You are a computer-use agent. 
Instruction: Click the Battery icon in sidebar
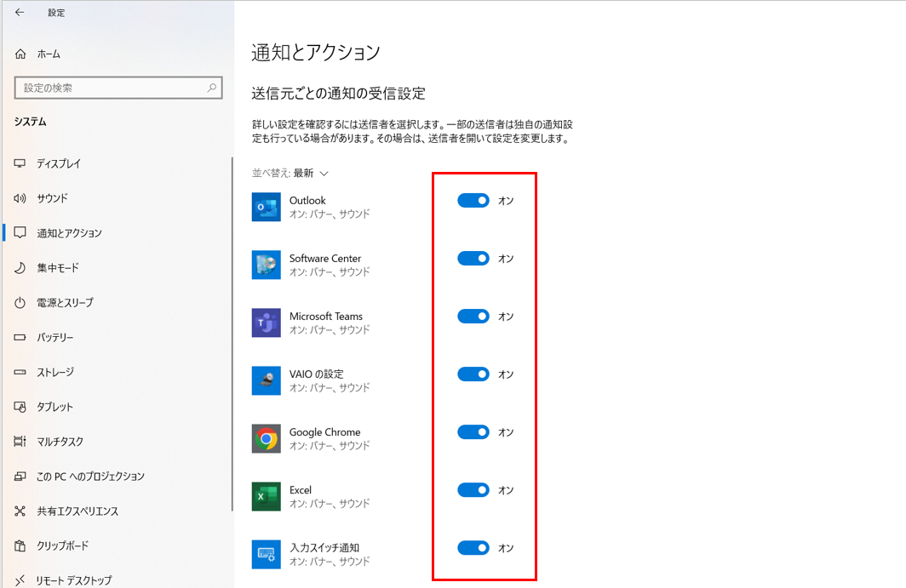(x=20, y=337)
